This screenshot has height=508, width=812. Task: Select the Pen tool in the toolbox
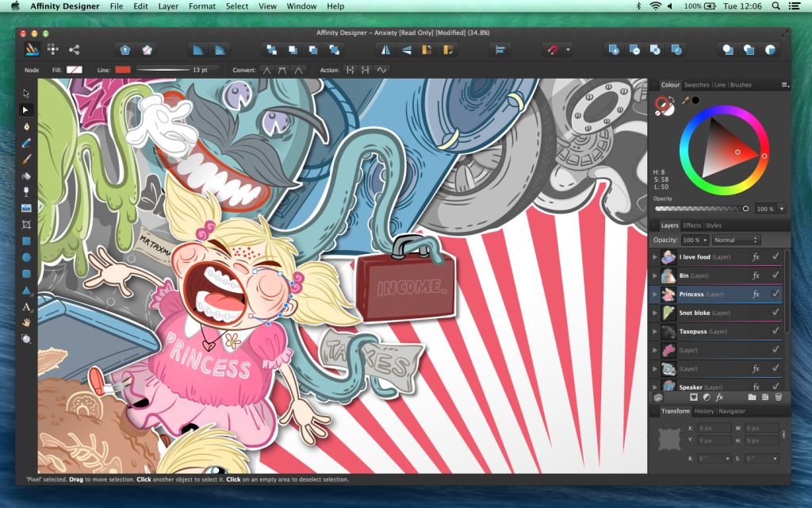[27, 126]
